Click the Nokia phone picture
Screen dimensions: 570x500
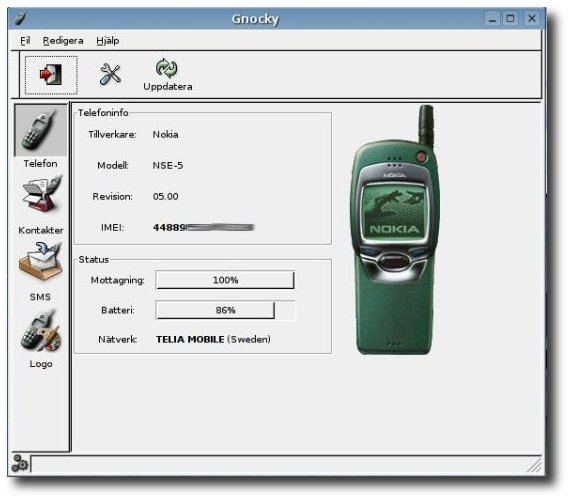click(x=394, y=230)
